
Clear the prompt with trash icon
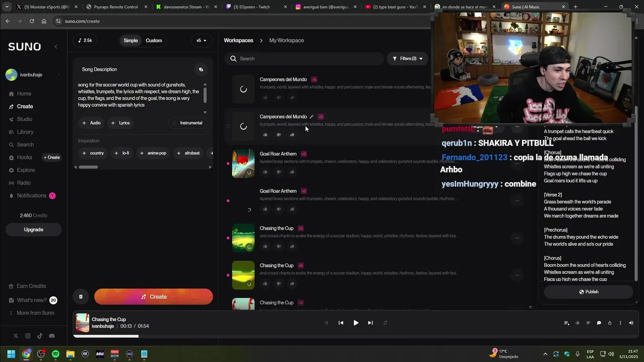[80, 297]
